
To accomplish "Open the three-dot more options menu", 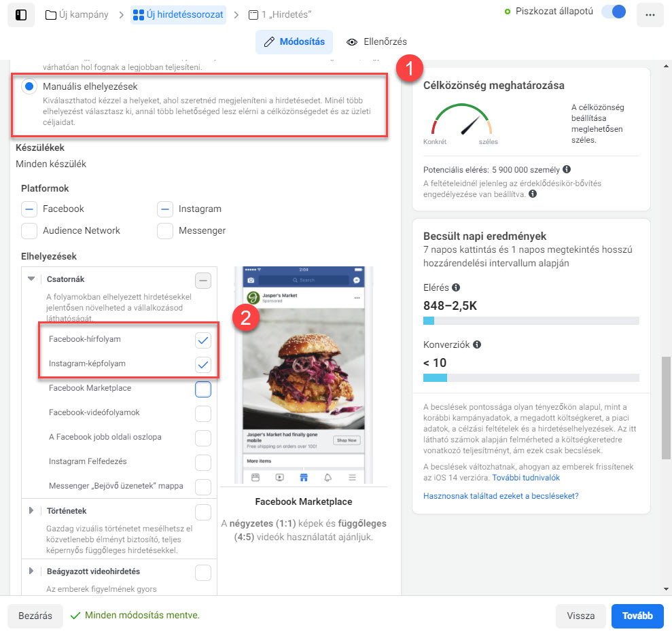I will [x=650, y=15].
